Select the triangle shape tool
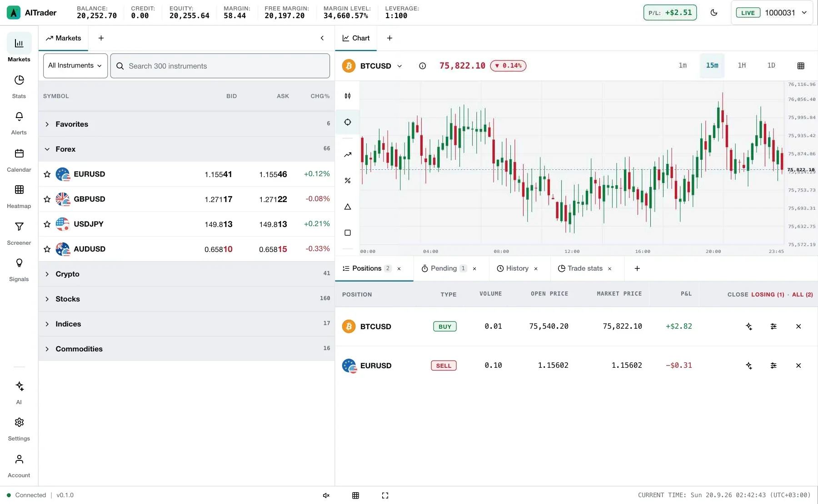Image resolution: width=818 pixels, height=504 pixels. pyautogui.click(x=348, y=207)
